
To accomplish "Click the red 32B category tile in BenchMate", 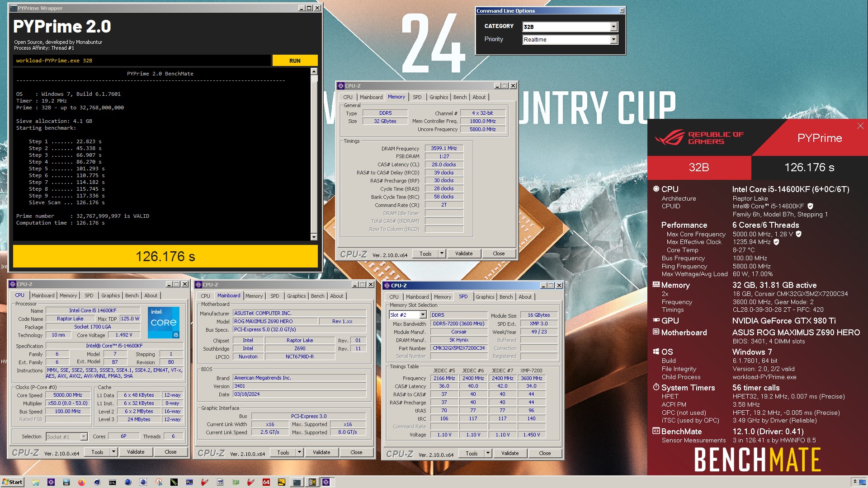I will pos(699,168).
